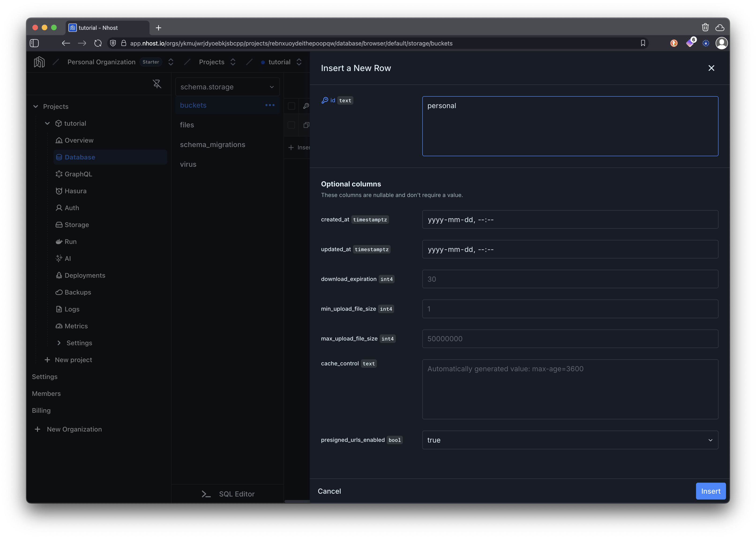Click the Insert button
This screenshot has height=538, width=756.
point(710,491)
